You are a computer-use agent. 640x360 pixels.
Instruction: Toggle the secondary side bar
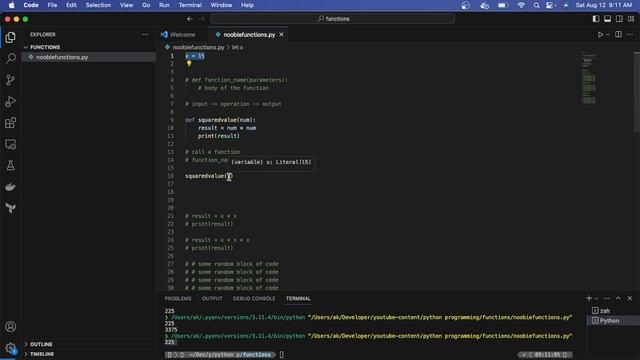(619, 19)
